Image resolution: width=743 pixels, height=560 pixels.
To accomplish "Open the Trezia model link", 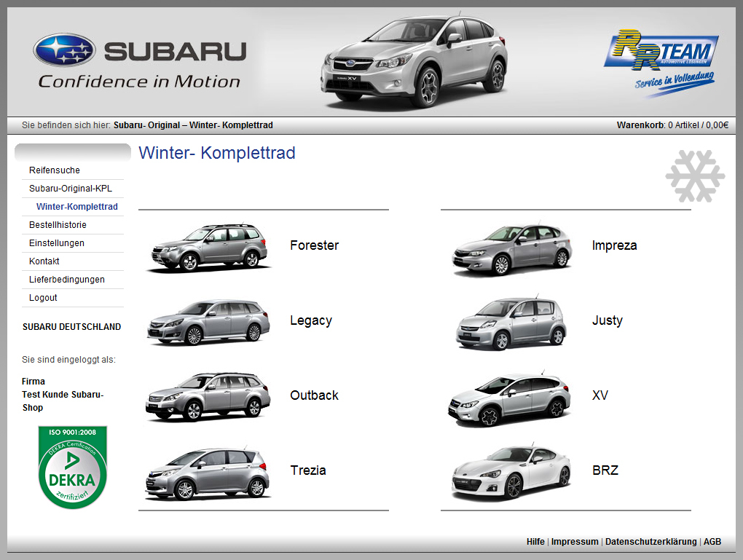I will [x=308, y=470].
